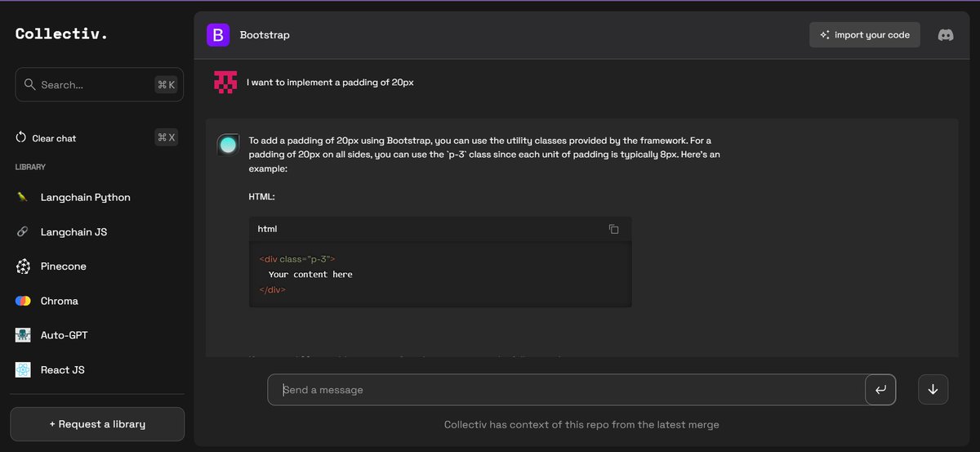Screen dimensions: 980x452
Task: Click the Langchain Python parrot icon
Action: (x=23, y=197)
